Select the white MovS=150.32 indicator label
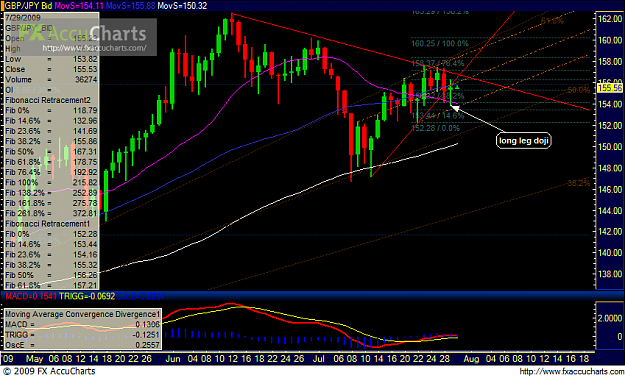This screenshot has height=378, width=625. tap(182, 6)
